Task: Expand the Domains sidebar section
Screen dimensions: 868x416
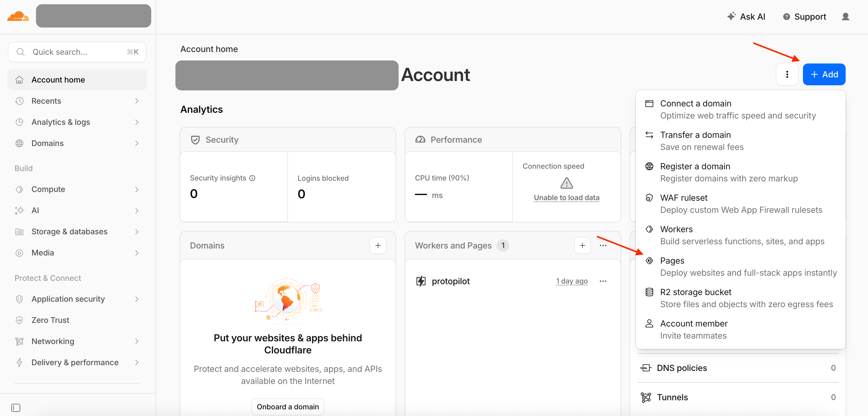Action: coord(136,143)
